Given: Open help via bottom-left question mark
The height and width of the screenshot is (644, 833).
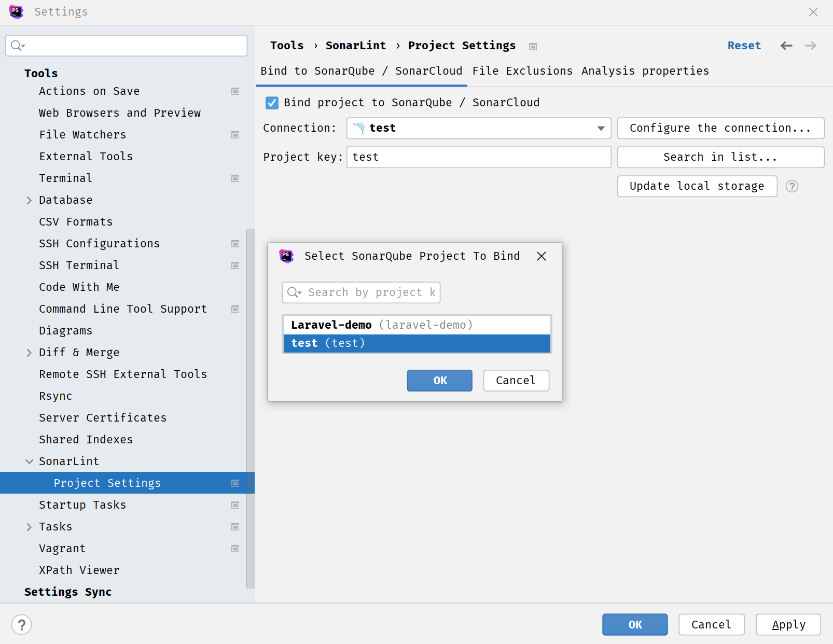Looking at the screenshot, I should [x=22, y=624].
